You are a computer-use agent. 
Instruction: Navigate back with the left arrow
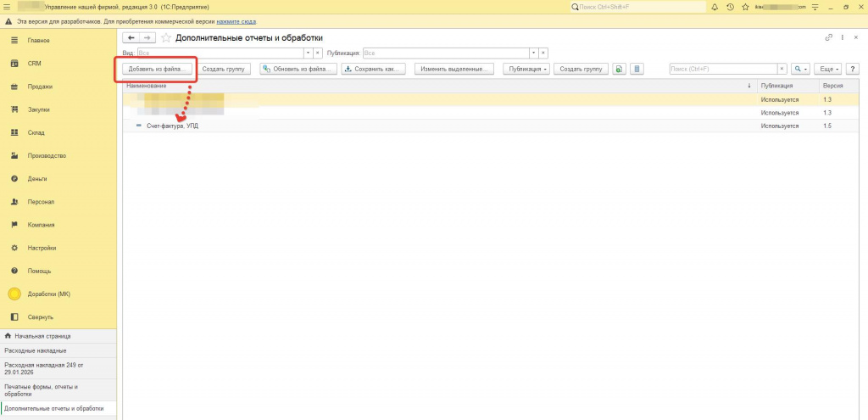pyautogui.click(x=131, y=37)
